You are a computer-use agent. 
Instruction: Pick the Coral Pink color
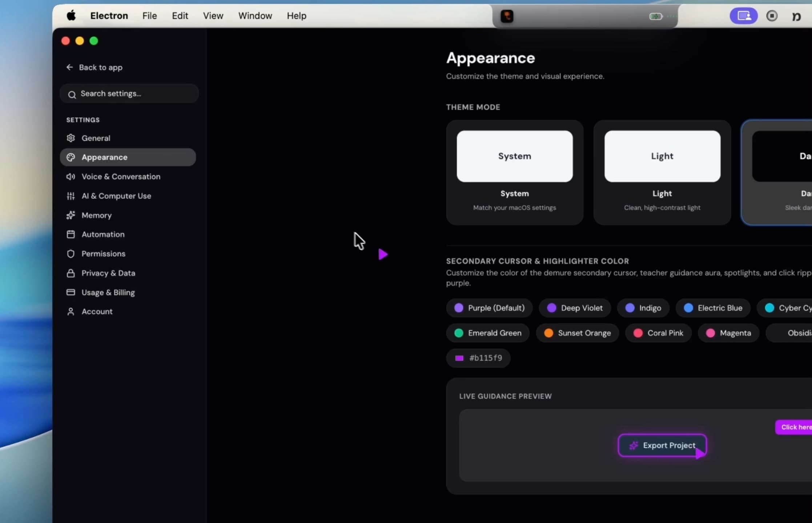(658, 333)
